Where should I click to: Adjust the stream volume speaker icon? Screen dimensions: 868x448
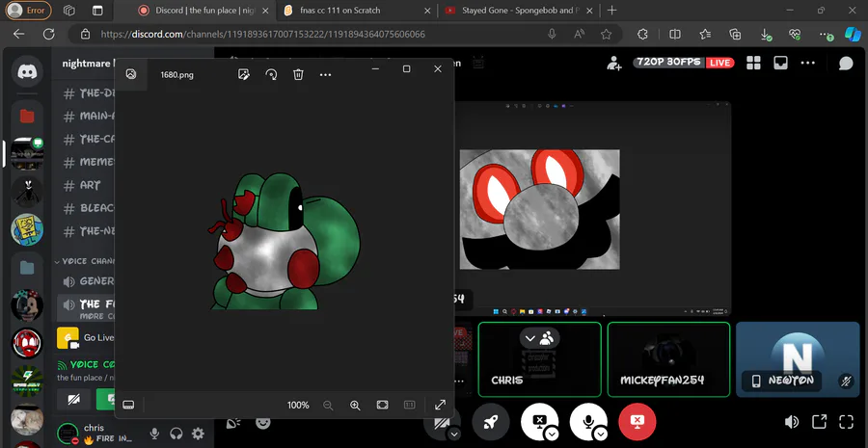click(x=792, y=422)
